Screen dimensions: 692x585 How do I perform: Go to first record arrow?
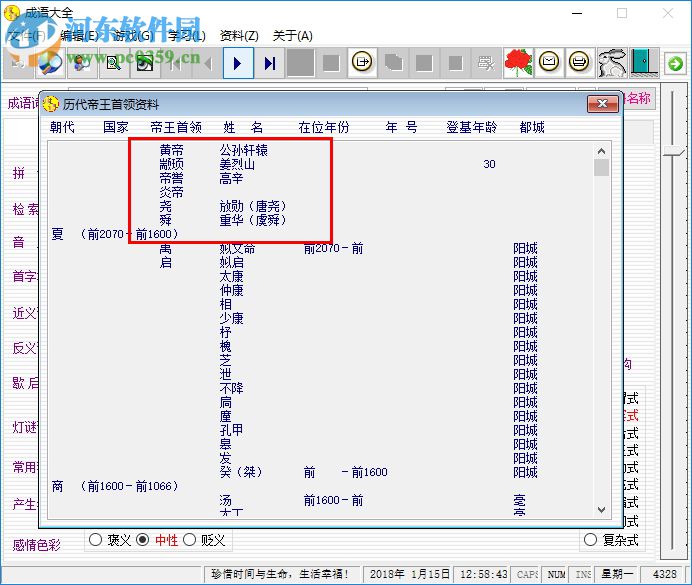tap(176, 64)
